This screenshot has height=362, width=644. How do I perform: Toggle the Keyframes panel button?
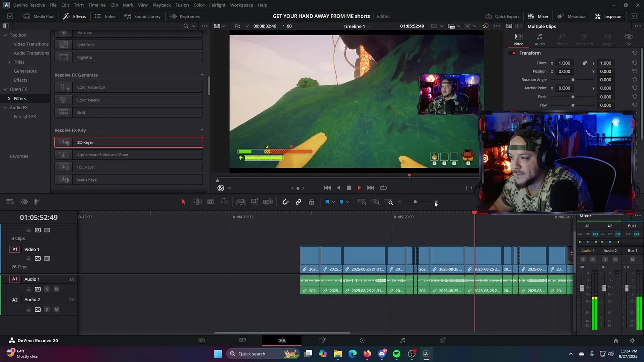185,16
